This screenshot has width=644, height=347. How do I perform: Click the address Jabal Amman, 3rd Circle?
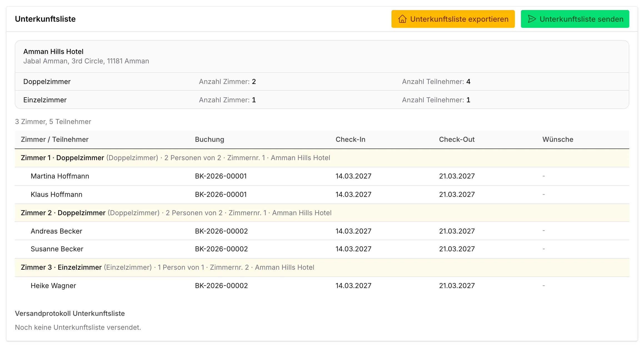pyautogui.click(x=86, y=61)
